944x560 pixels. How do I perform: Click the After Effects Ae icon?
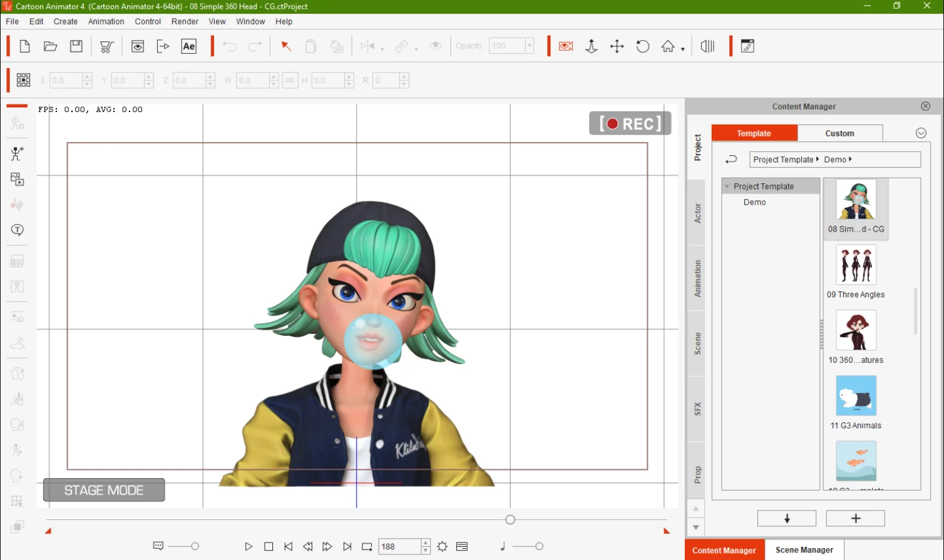click(x=189, y=46)
